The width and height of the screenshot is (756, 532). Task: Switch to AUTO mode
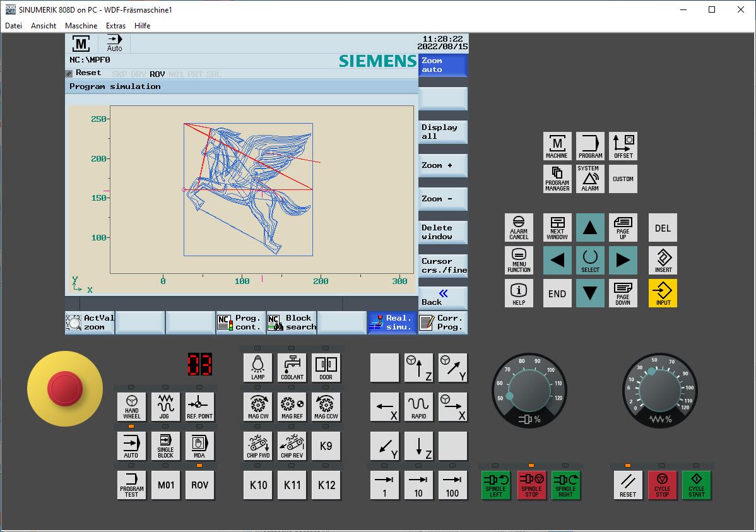pyautogui.click(x=132, y=446)
